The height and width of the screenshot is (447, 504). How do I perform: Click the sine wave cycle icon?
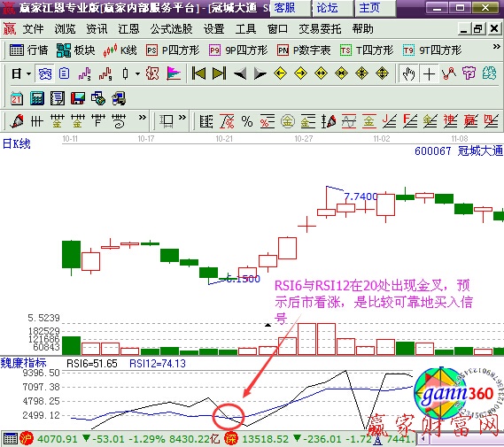point(349,121)
